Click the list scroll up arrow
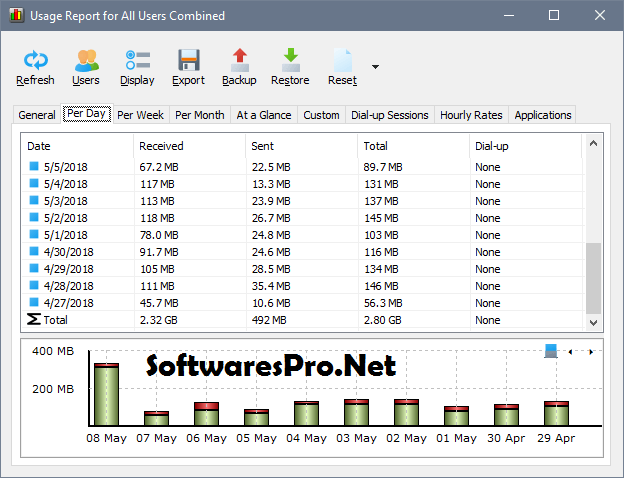The height and width of the screenshot is (478, 624). tap(593, 143)
